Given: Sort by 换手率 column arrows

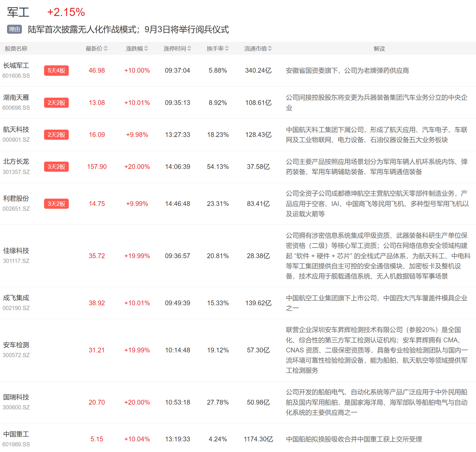Looking at the screenshot, I should coord(227,49).
